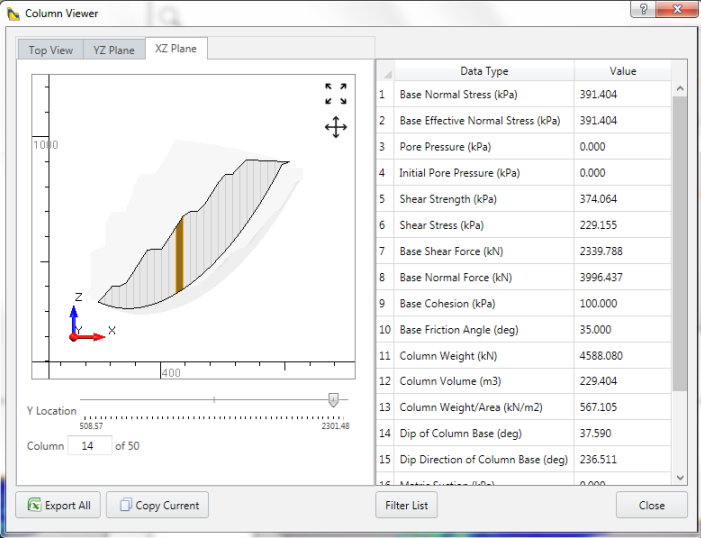Image resolution: width=701 pixels, height=538 pixels.
Task: Click the Close button at bottom
Action: click(x=651, y=505)
